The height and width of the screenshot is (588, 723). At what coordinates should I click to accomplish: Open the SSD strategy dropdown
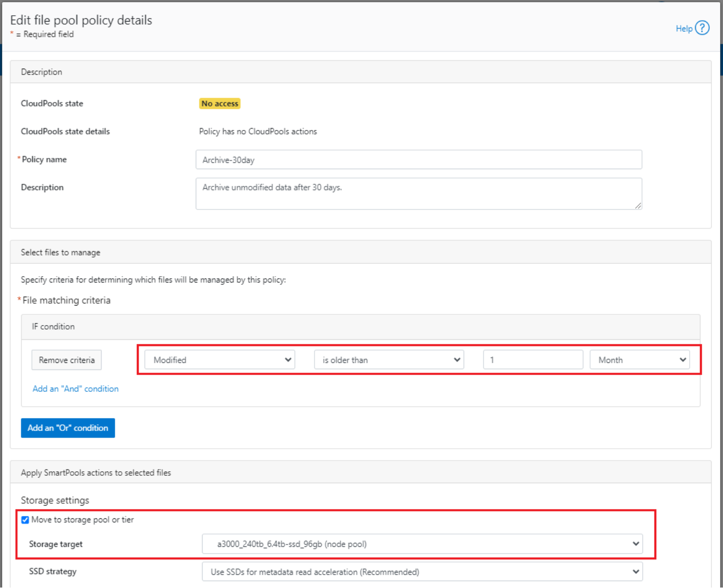click(422, 572)
